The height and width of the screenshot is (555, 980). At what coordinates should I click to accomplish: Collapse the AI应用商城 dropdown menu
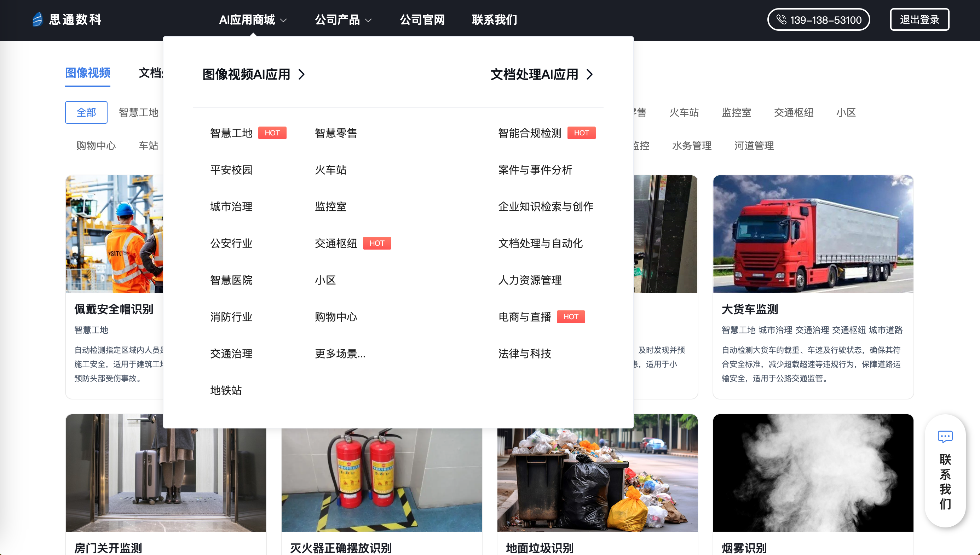[x=253, y=19]
